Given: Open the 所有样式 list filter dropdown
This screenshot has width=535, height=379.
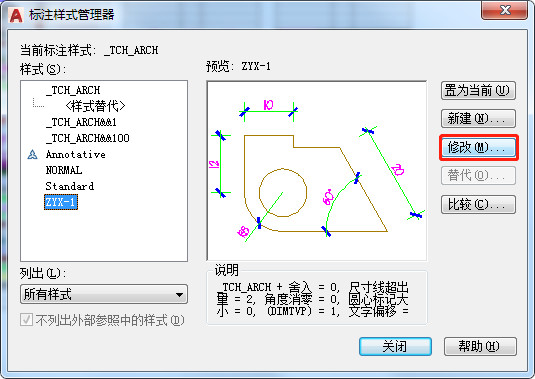Looking at the screenshot, I should (x=104, y=294).
